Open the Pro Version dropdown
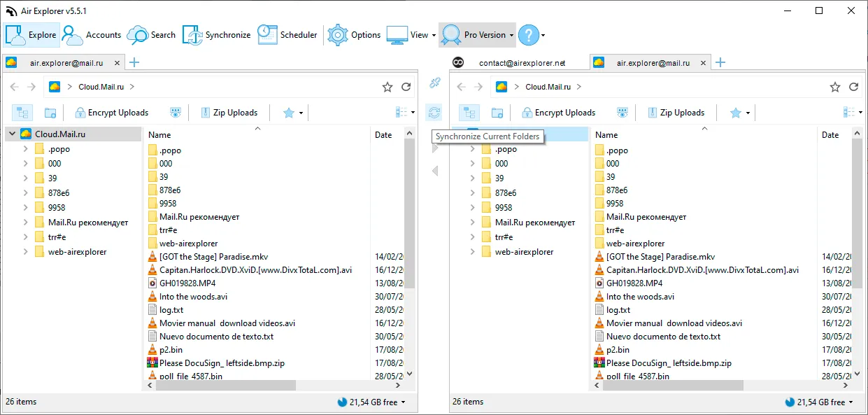The image size is (868, 415). coord(477,35)
